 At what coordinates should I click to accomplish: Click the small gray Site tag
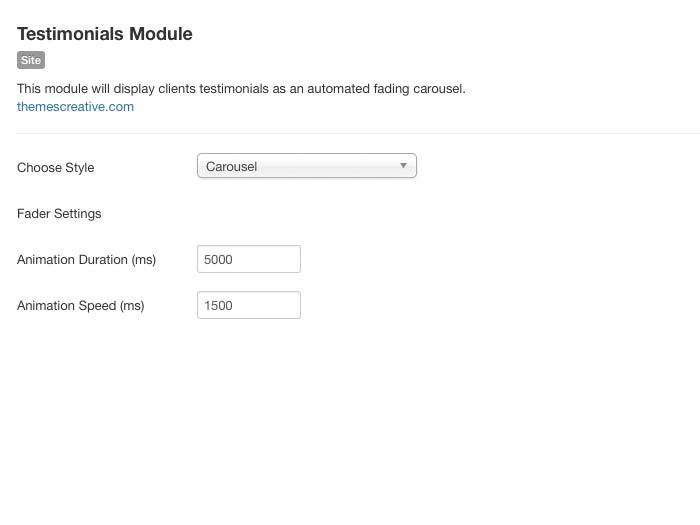coord(31,60)
